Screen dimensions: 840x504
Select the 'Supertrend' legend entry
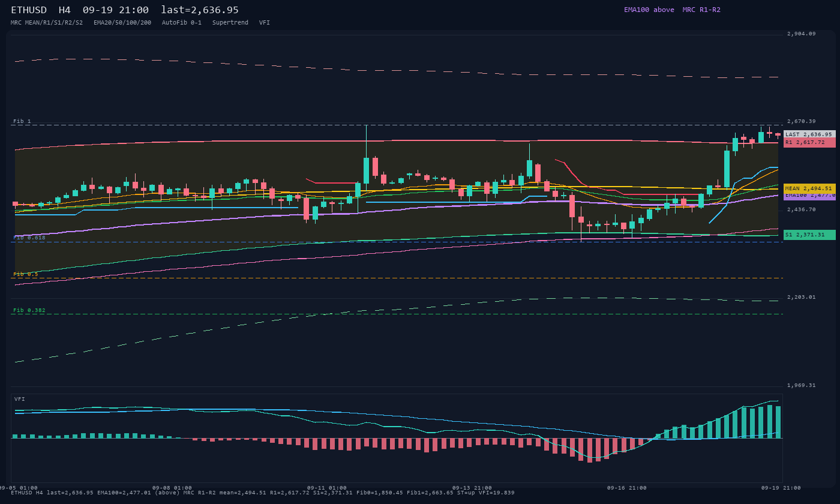230,22
